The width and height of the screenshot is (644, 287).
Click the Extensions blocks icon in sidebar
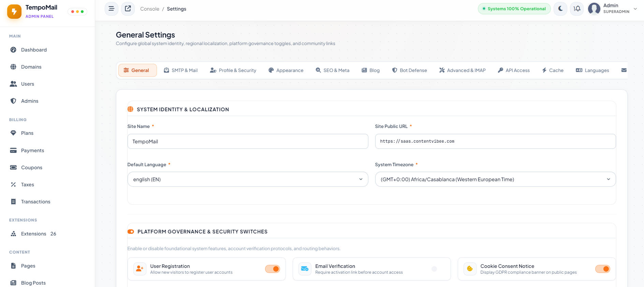coord(13,234)
